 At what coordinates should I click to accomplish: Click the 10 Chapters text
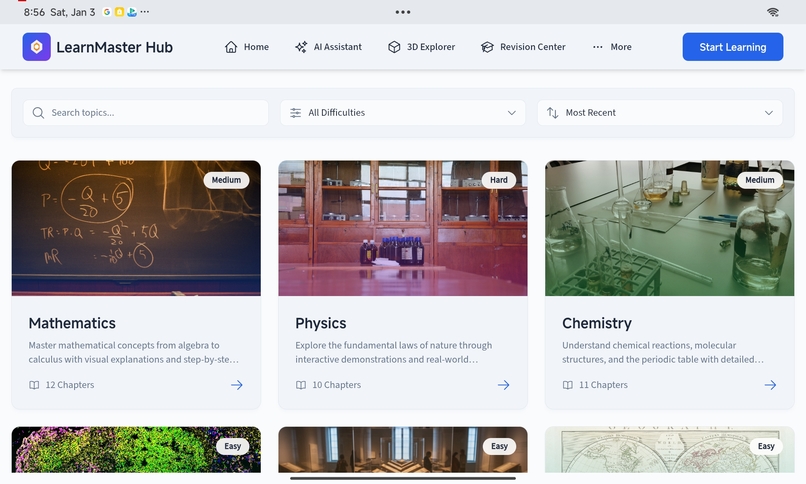337,385
